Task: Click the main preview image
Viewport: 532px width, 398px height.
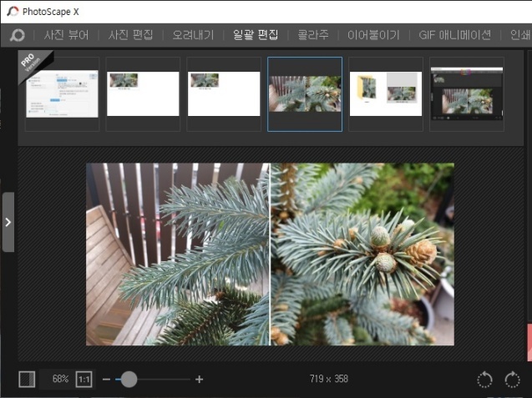Action: 270,254
